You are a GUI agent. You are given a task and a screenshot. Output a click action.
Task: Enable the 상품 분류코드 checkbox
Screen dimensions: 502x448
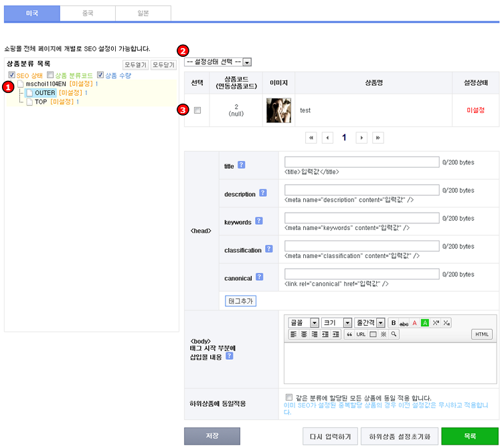coord(50,76)
